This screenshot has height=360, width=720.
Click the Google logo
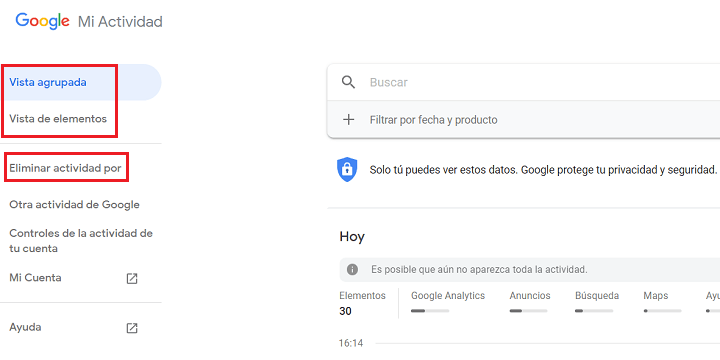click(x=42, y=21)
